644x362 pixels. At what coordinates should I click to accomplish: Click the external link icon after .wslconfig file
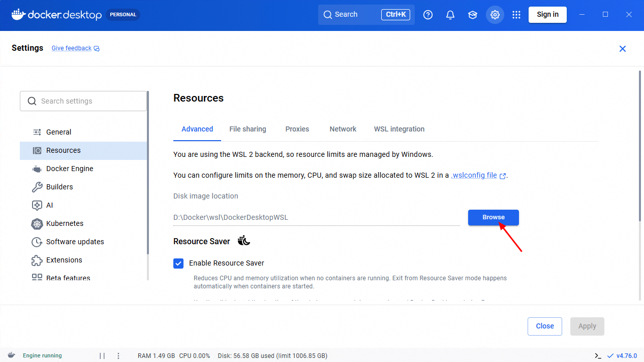pos(503,176)
